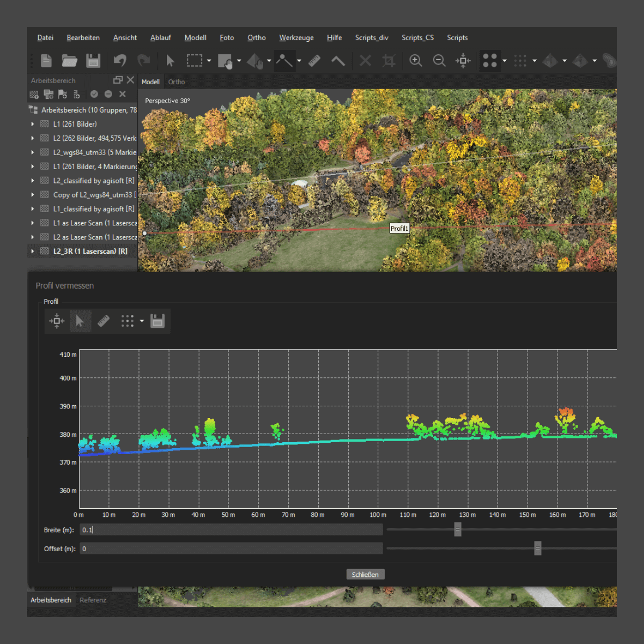Expand the L1 (261 Bilder) chunk

tap(33, 124)
